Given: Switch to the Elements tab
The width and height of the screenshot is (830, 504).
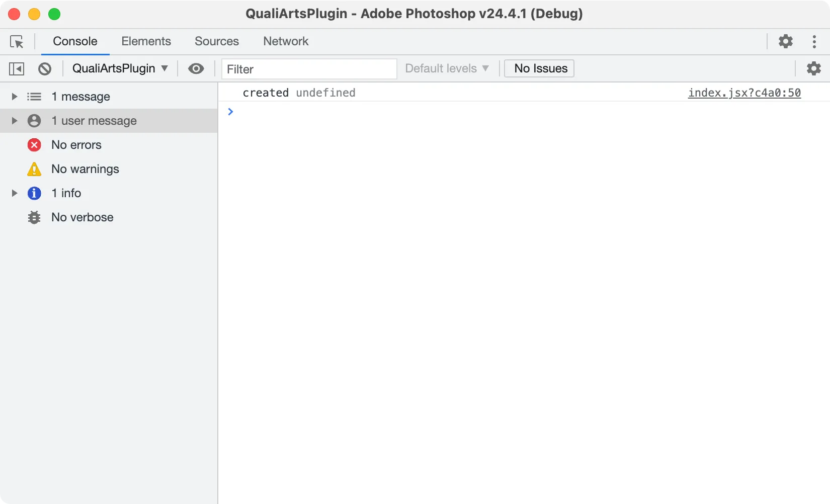Looking at the screenshot, I should click(x=146, y=41).
